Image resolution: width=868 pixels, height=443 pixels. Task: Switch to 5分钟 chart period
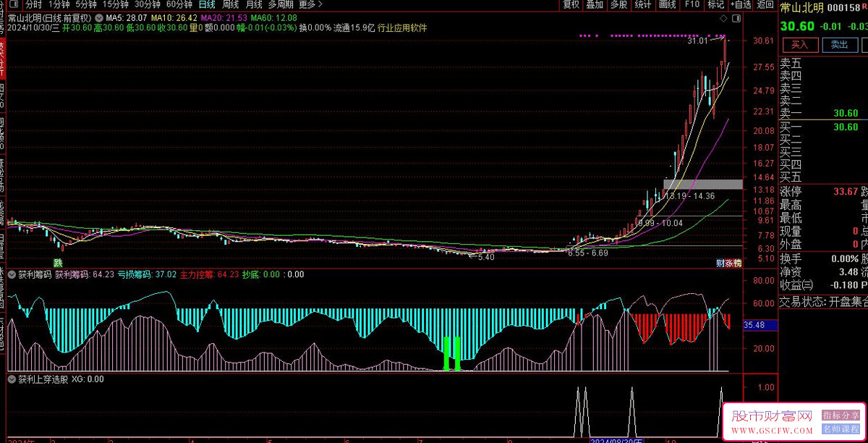click(86, 4)
